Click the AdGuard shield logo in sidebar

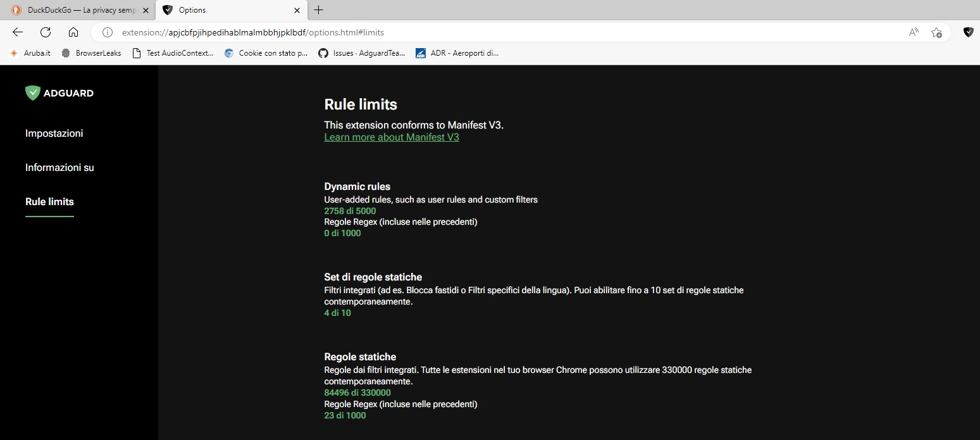[32, 92]
